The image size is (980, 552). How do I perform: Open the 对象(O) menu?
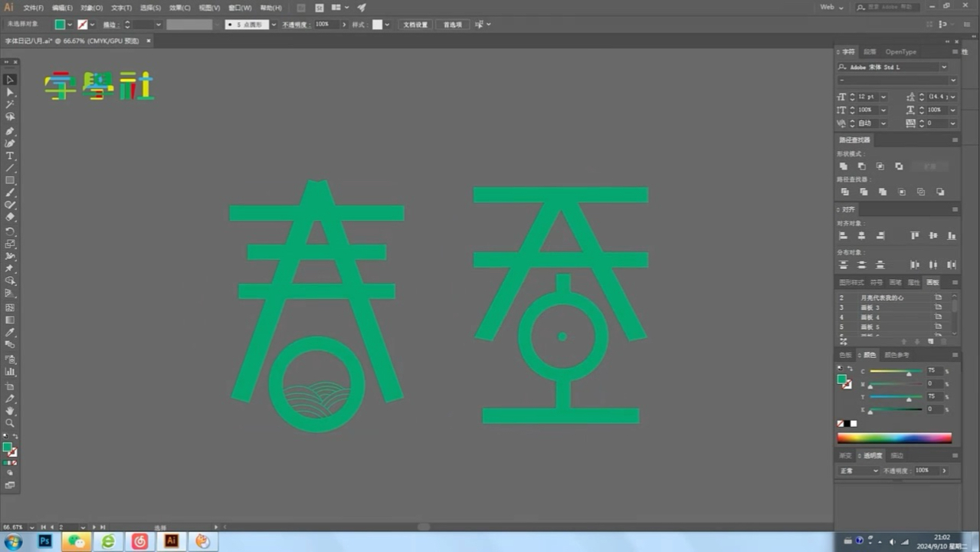[92, 8]
